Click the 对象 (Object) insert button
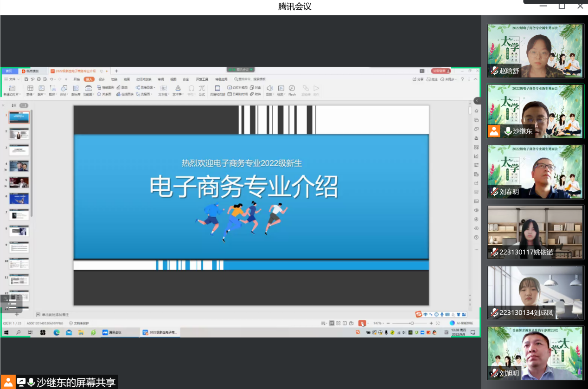 pos(256,88)
